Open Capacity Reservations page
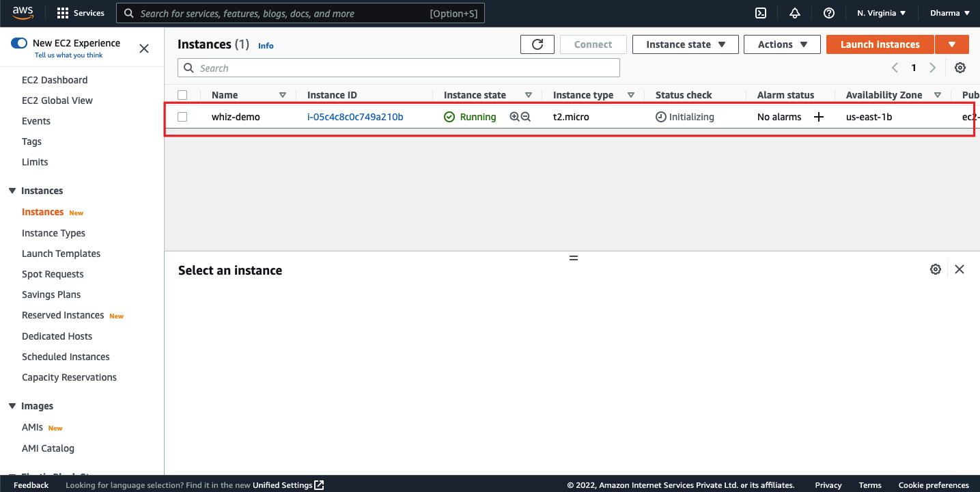The width and height of the screenshot is (980, 492). point(69,377)
